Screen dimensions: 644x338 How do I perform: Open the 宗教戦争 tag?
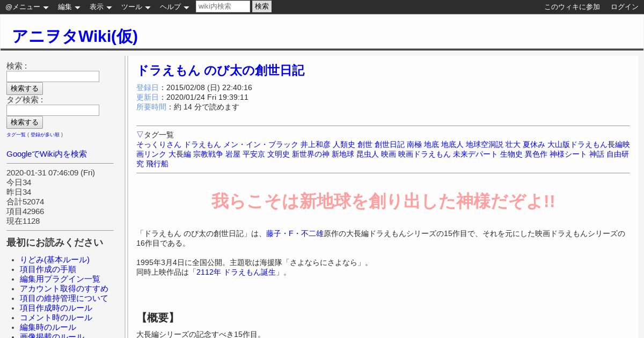208,155
